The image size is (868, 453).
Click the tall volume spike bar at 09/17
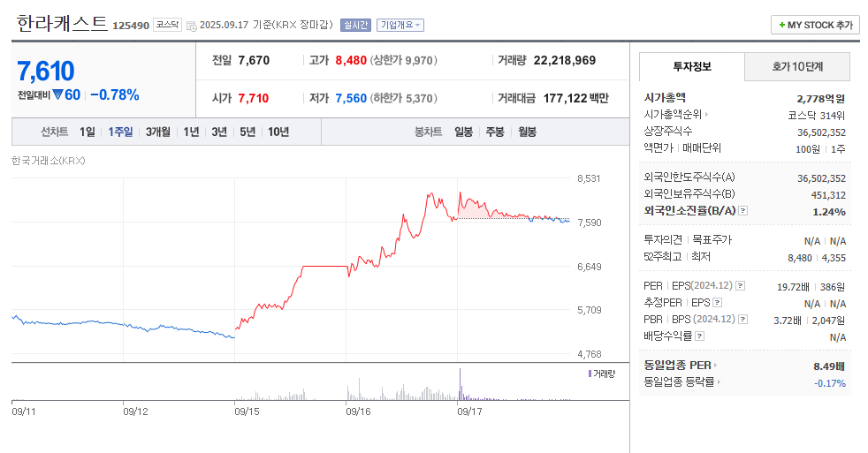tap(460, 384)
